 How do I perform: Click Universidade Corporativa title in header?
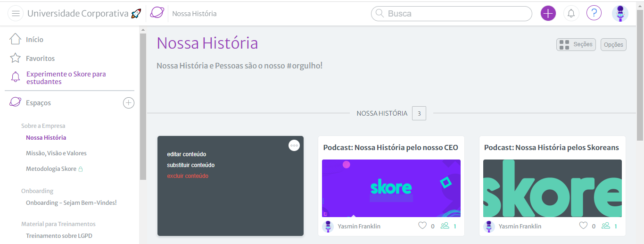coord(78,14)
